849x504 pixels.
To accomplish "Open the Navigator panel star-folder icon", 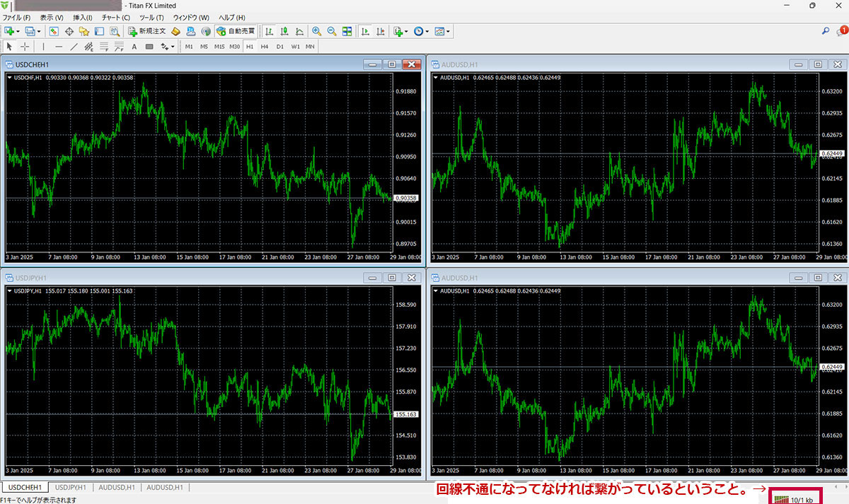I will [x=84, y=31].
